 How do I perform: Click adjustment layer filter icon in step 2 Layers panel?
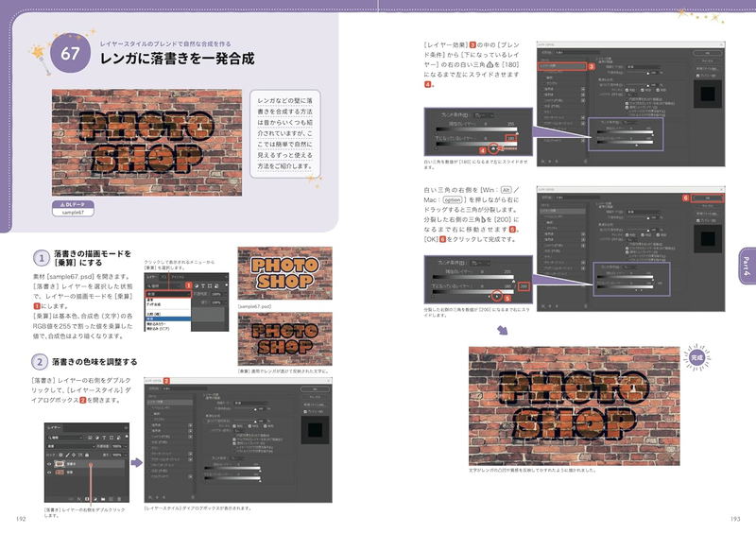(97, 438)
